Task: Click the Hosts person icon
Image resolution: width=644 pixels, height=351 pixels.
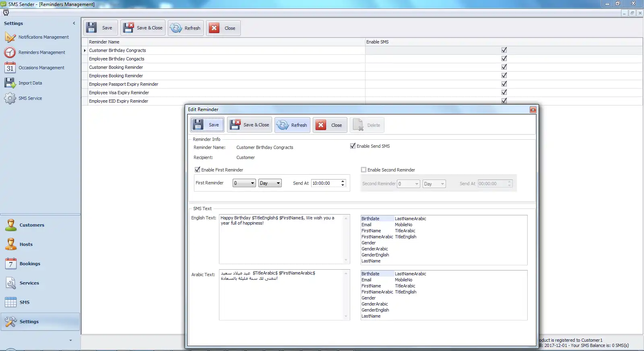Action: 11,244
